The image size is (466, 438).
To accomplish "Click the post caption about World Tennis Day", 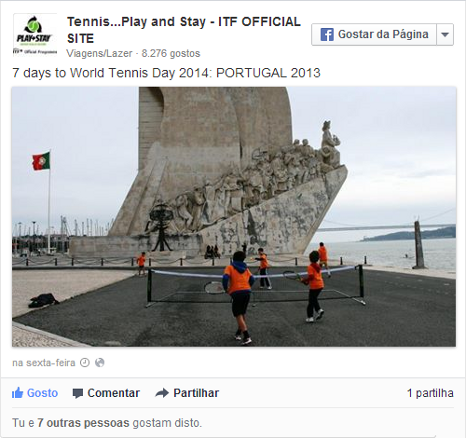I will 166,73.
